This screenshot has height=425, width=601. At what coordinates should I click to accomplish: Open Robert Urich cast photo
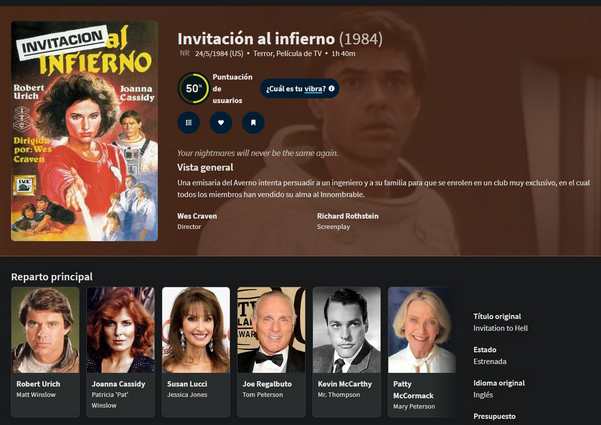pyautogui.click(x=46, y=330)
